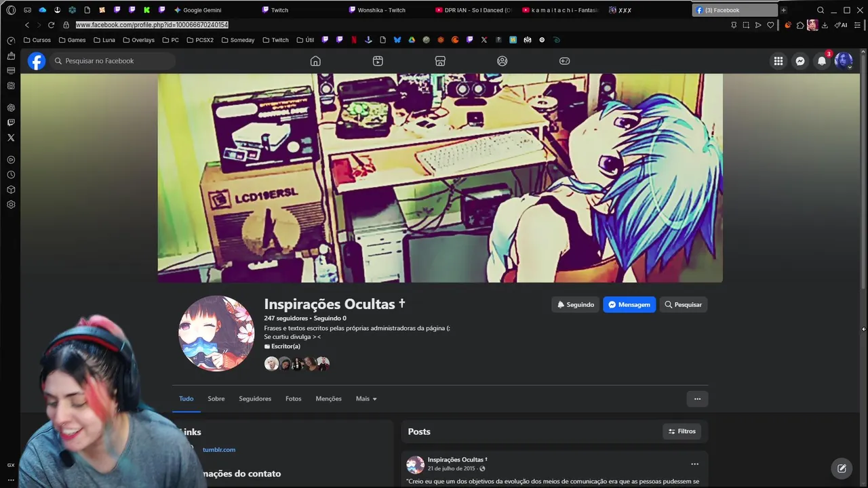Image resolution: width=868 pixels, height=488 pixels.
Task: Click the Mensagem button
Action: 629,305
